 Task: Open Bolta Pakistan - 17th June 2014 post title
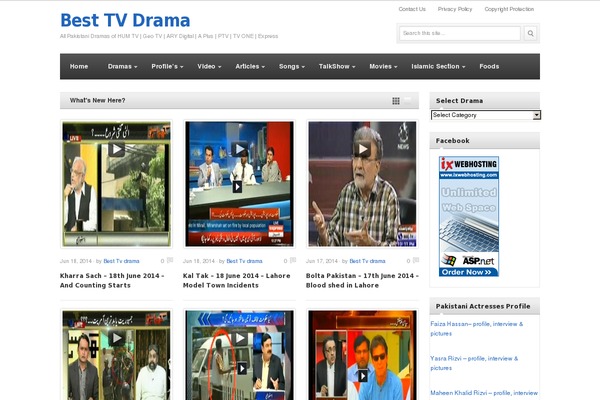(362, 281)
